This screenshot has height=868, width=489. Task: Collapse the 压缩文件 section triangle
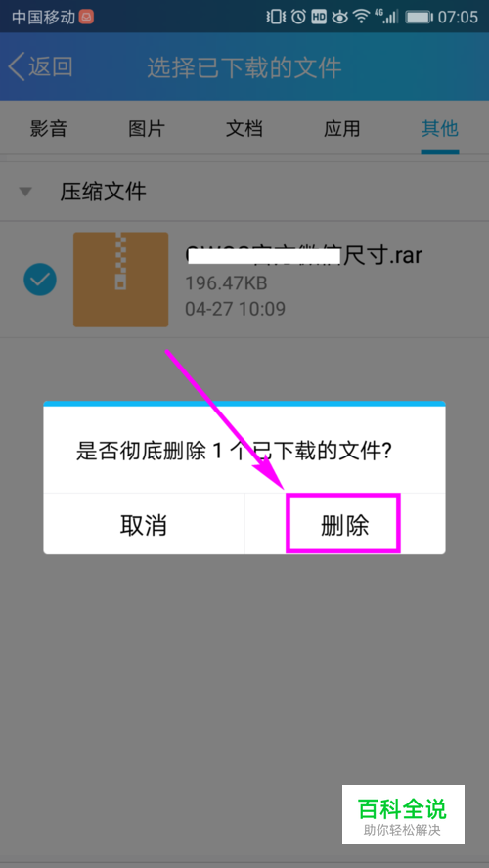tap(25, 193)
